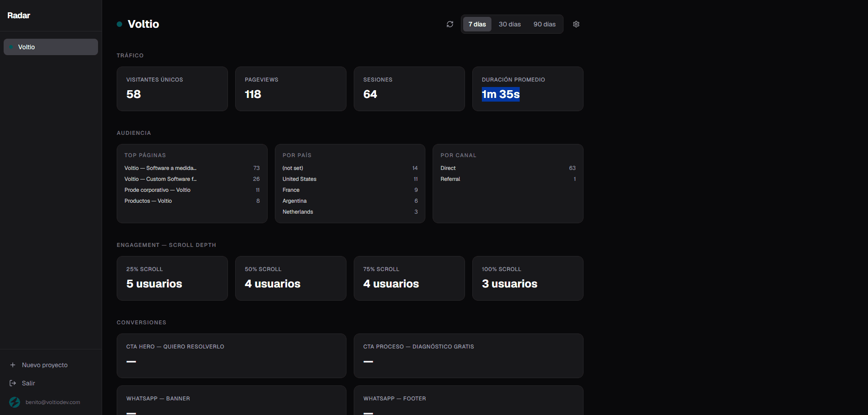Click the CTA Hero — Quiero Resolverlo card
868x415 pixels.
pos(232,356)
